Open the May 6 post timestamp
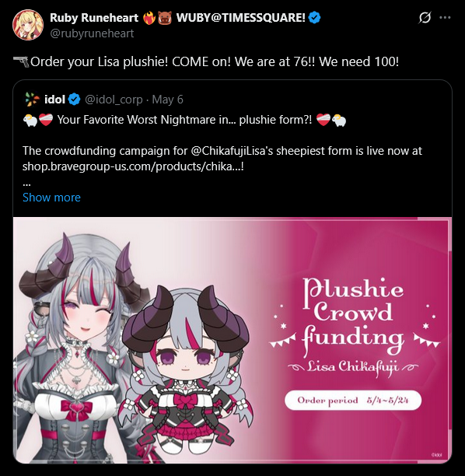Screen dimensions: 465x476 (167, 100)
